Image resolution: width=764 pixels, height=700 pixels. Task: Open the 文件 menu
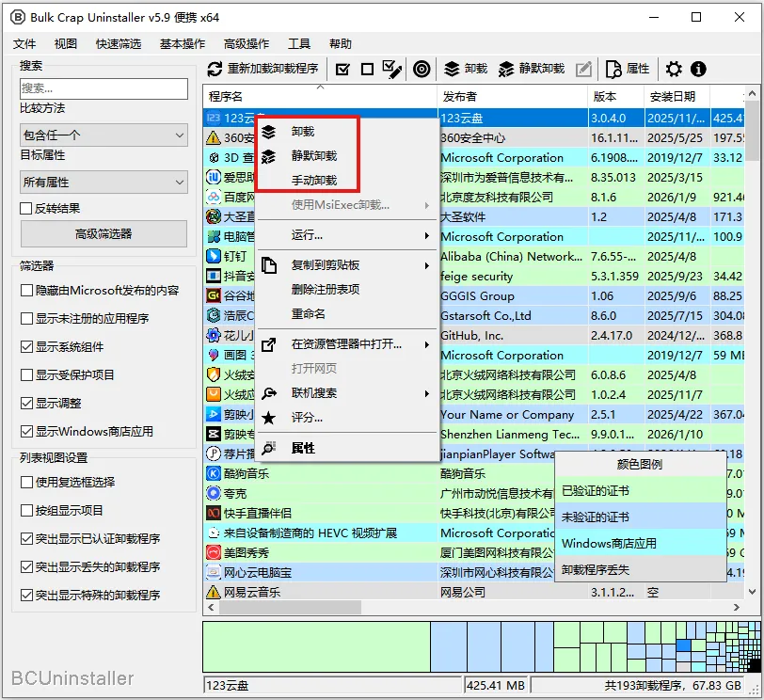click(x=24, y=44)
